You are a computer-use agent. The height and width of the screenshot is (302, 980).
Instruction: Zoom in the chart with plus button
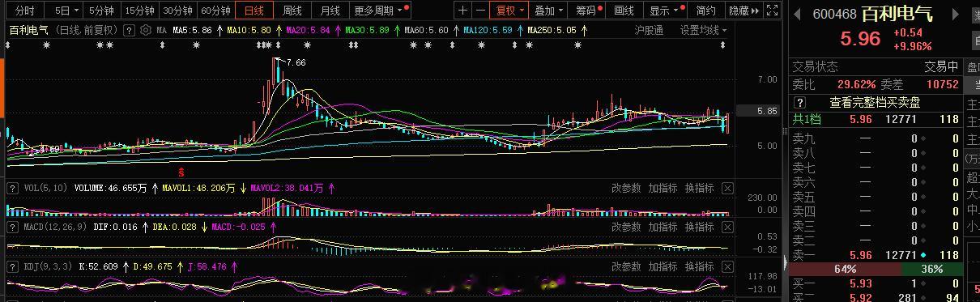pyautogui.click(x=462, y=11)
